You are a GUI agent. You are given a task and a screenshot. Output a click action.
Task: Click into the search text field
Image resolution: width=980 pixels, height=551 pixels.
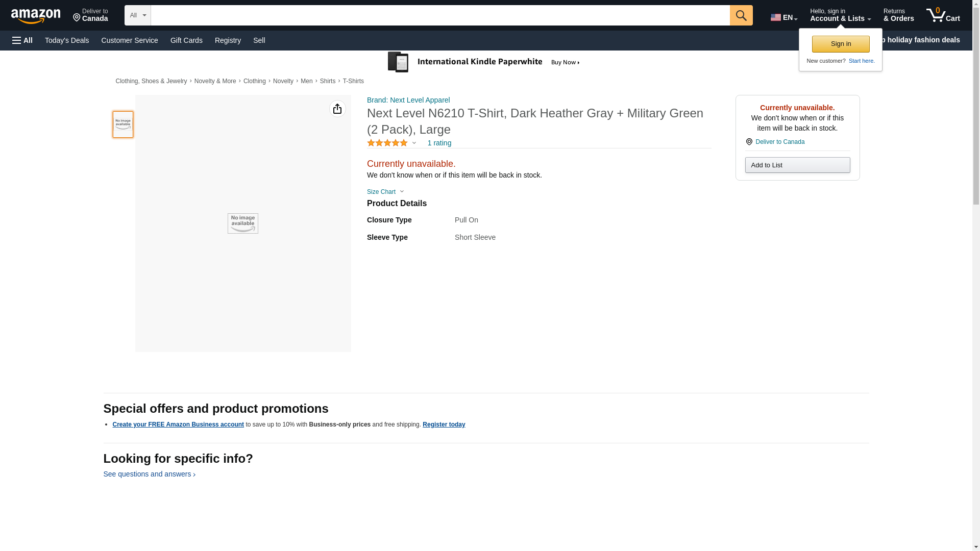(439, 15)
